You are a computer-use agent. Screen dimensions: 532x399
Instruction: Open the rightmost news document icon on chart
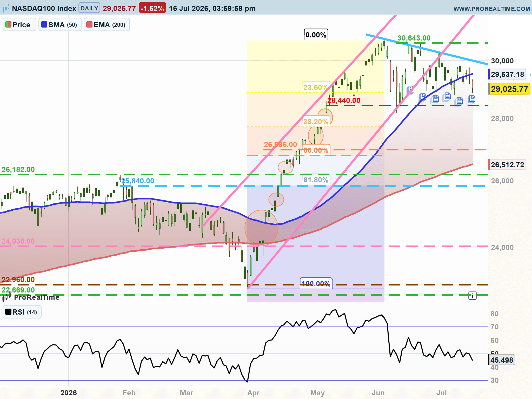[471, 99]
